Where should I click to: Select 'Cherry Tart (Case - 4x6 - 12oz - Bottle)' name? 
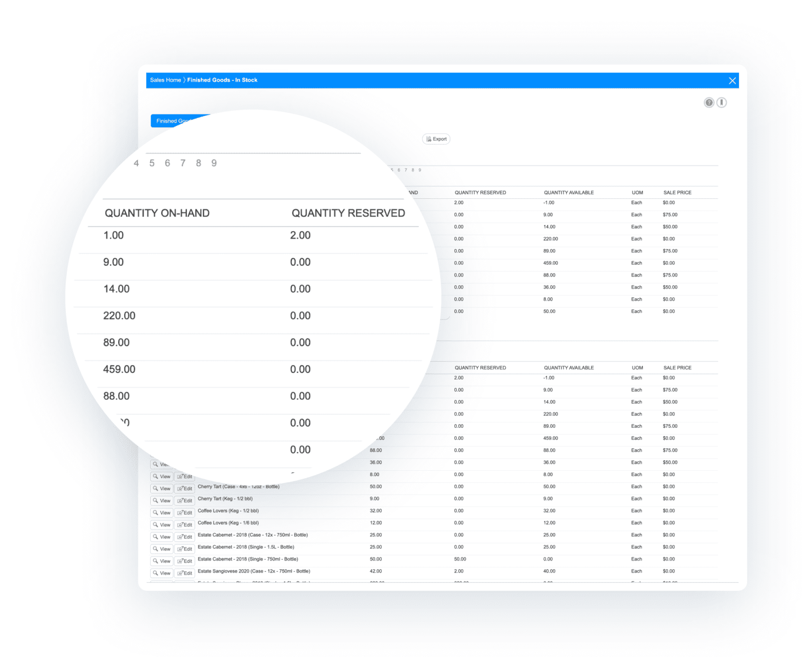click(x=239, y=487)
